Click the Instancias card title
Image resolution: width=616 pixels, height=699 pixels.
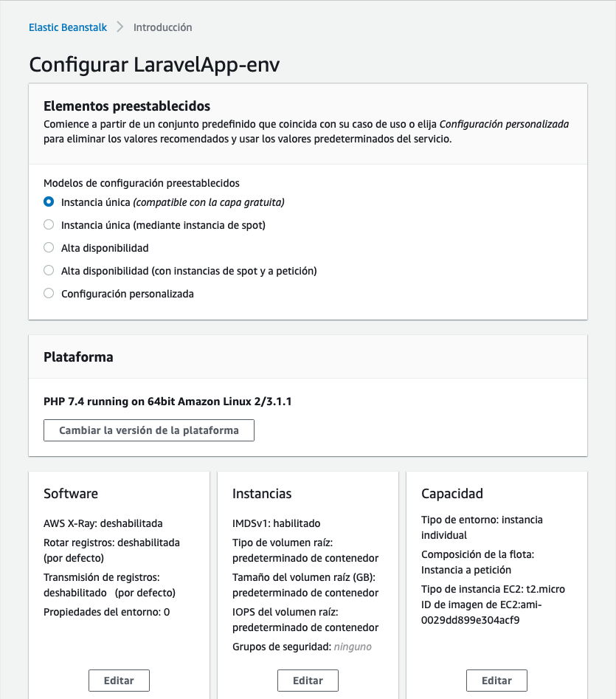click(262, 494)
